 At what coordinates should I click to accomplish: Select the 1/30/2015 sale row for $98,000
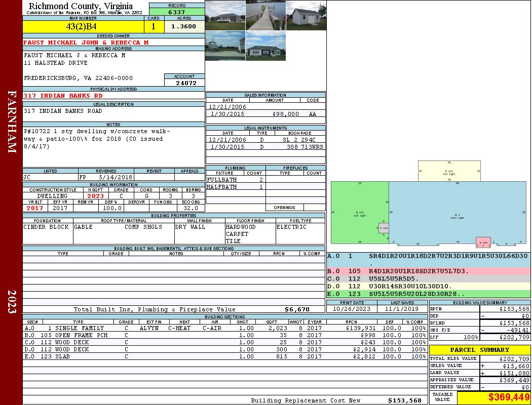pyautogui.click(x=265, y=114)
